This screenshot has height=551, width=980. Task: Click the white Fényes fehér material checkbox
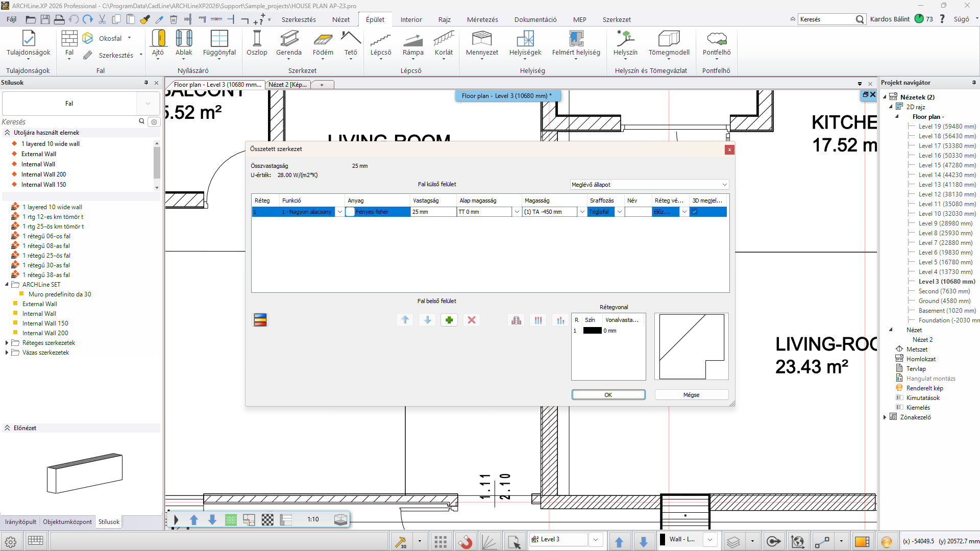pos(350,212)
